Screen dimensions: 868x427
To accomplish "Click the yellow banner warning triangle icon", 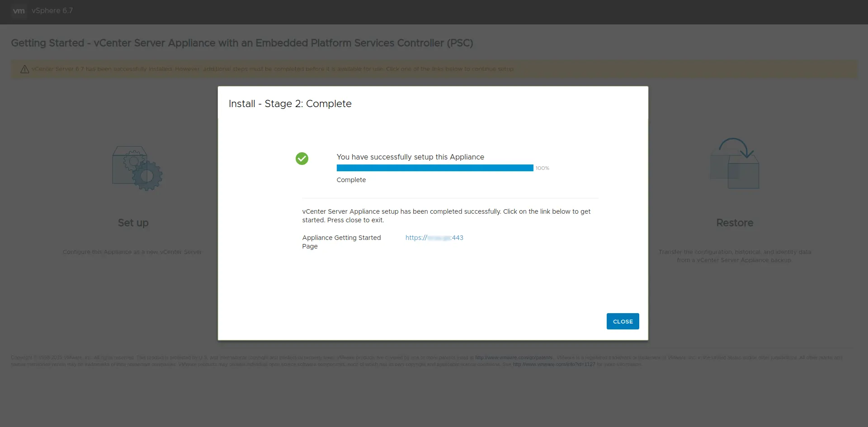I will point(24,69).
